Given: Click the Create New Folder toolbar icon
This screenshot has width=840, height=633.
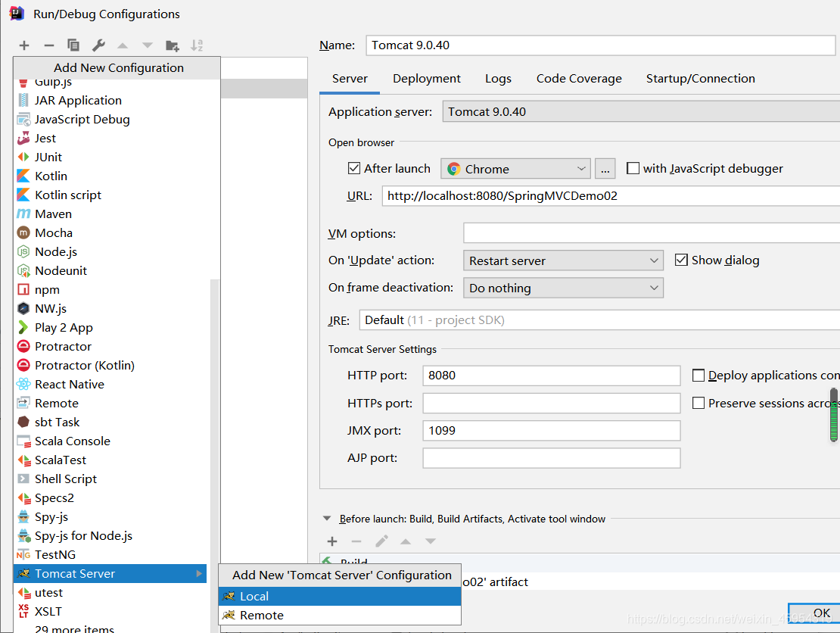Looking at the screenshot, I should [x=172, y=45].
